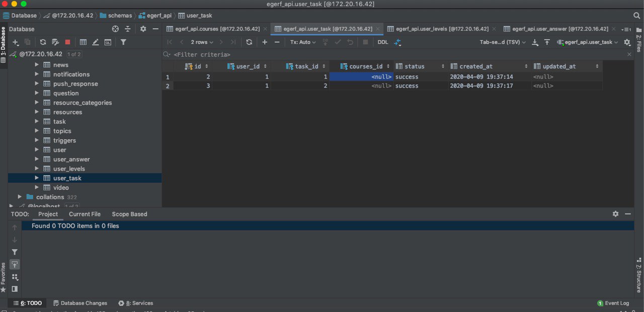Click the filter funnel in TODO panel
644x312 pixels.
pyautogui.click(x=15, y=252)
